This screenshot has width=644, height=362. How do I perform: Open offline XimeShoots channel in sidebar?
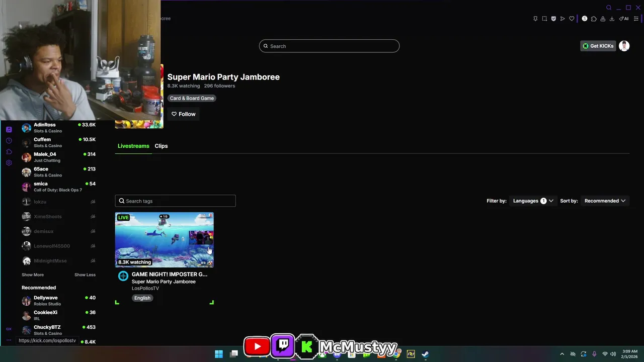[x=58, y=216]
